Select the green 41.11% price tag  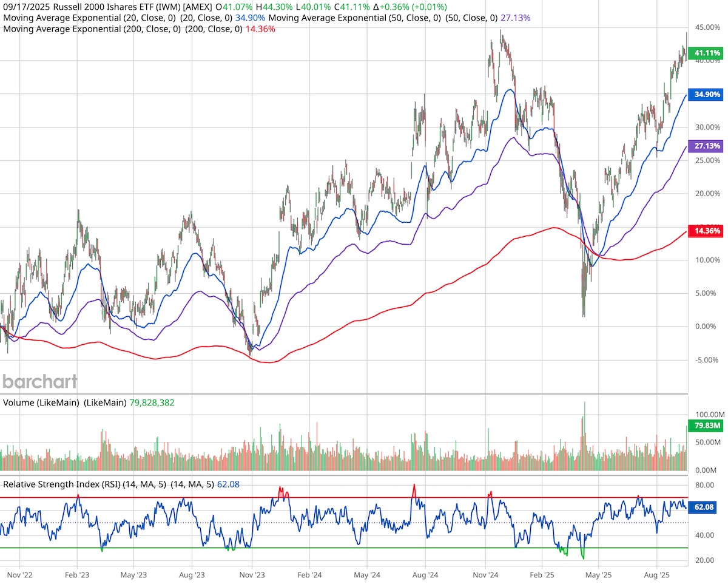[706, 53]
